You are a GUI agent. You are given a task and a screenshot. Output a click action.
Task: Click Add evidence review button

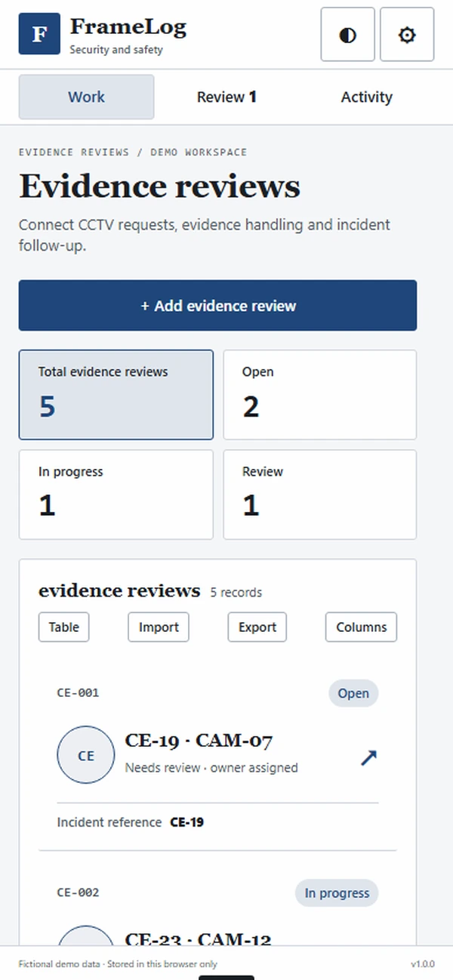point(217,306)
